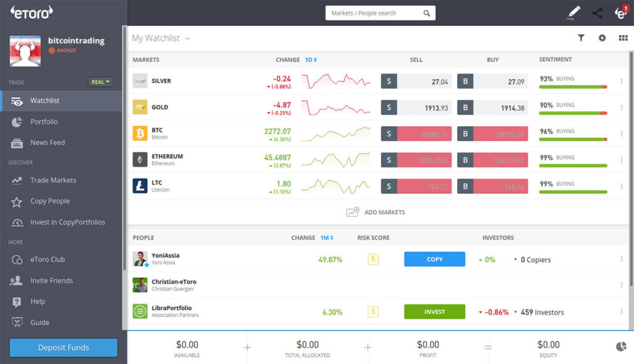Click the Silver market icon
The height and width of the screenshot is (364, 634).
pos(140,81)
